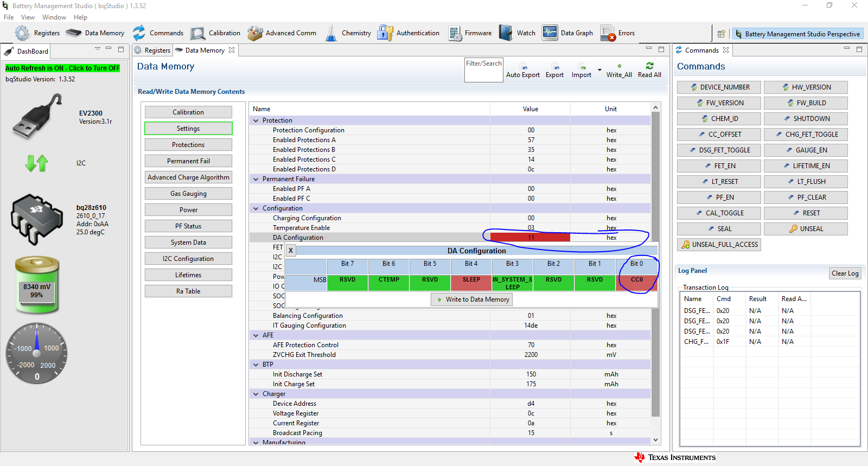The image size is (868, 466).
Task: Close the Data Memory tab
Action: point(232,50)
